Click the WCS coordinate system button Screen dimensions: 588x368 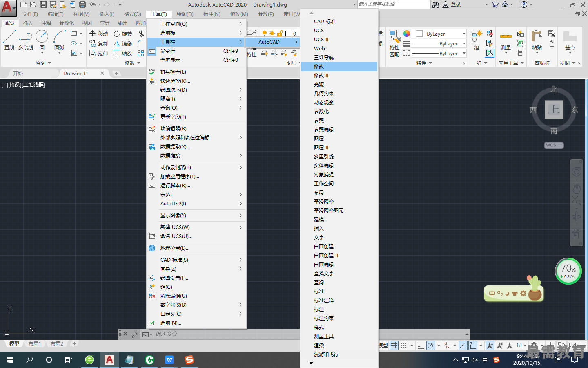554,145
